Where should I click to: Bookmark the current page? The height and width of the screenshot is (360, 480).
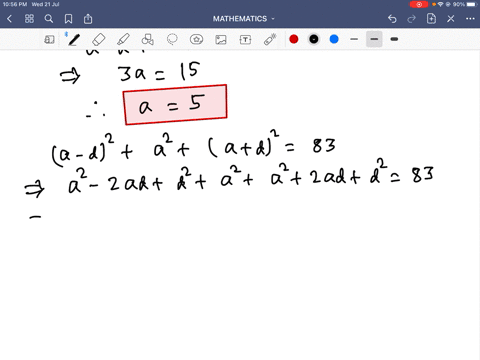click(68, 19)
